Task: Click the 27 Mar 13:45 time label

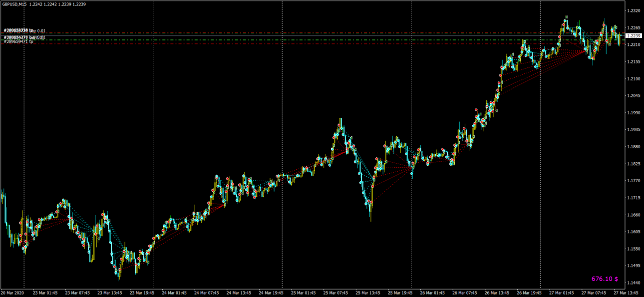Action: click(626, 293)
